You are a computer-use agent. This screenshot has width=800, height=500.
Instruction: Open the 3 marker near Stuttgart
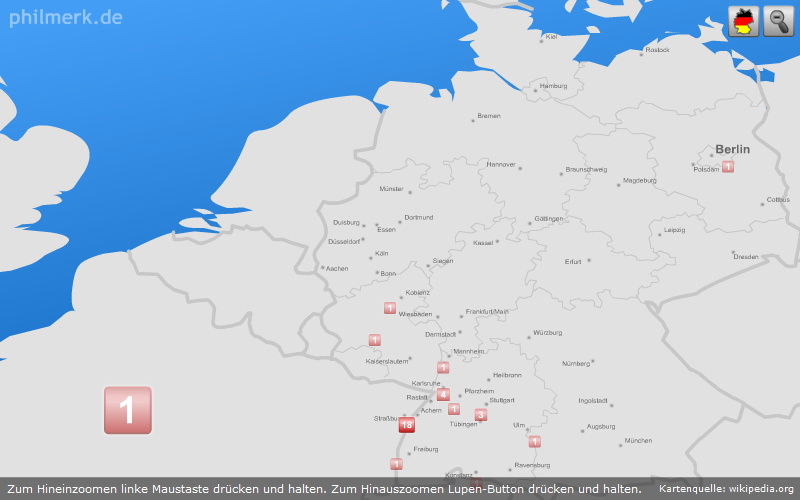481,415
